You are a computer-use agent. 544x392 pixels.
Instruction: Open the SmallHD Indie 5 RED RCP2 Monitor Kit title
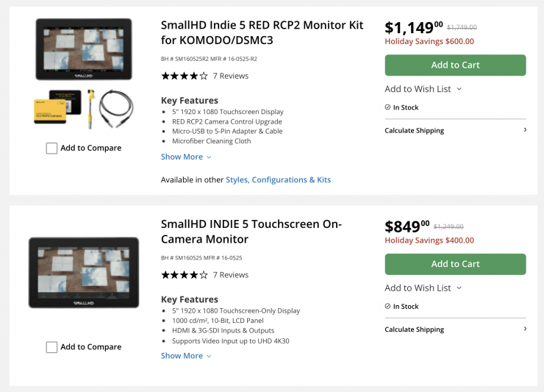click(262, 32)
